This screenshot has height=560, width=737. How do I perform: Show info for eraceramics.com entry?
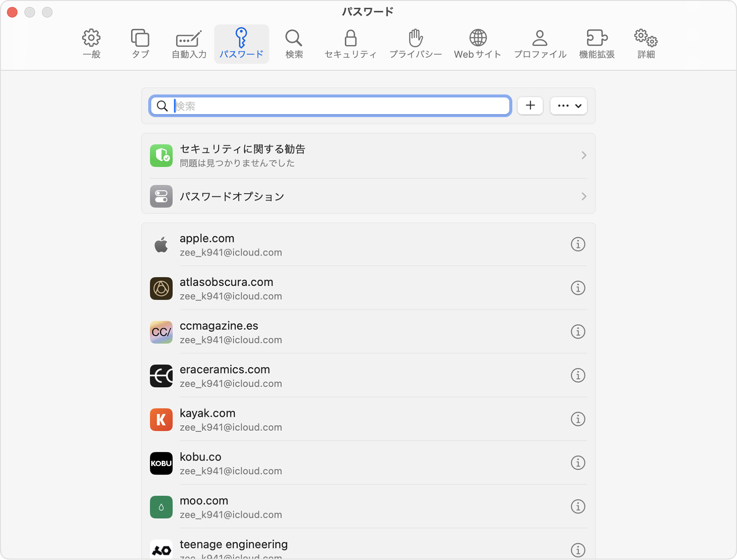578,375
